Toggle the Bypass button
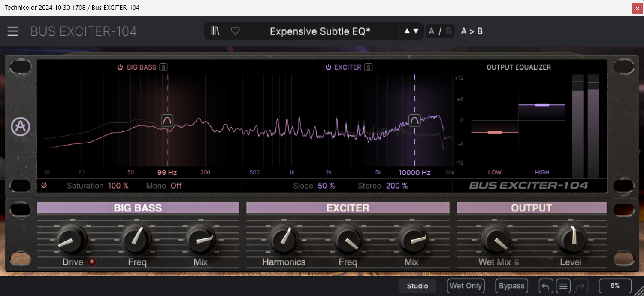This screenshot has width=644, height=296. [511, 286]
